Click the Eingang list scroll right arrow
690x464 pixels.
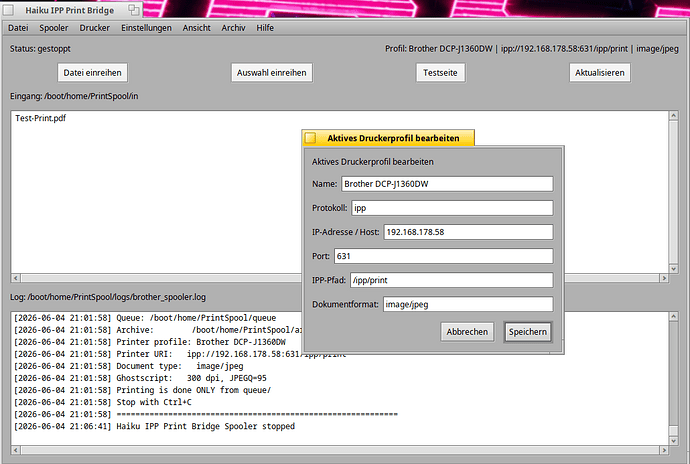[x=664, y=278]
